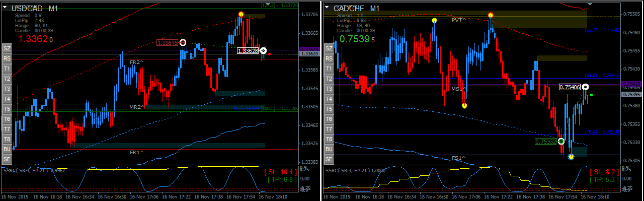The width and height of the screenshot is (644, 201).
Task: Click the BU buy button on CADCHF
Action: click(x=329, y=149)
